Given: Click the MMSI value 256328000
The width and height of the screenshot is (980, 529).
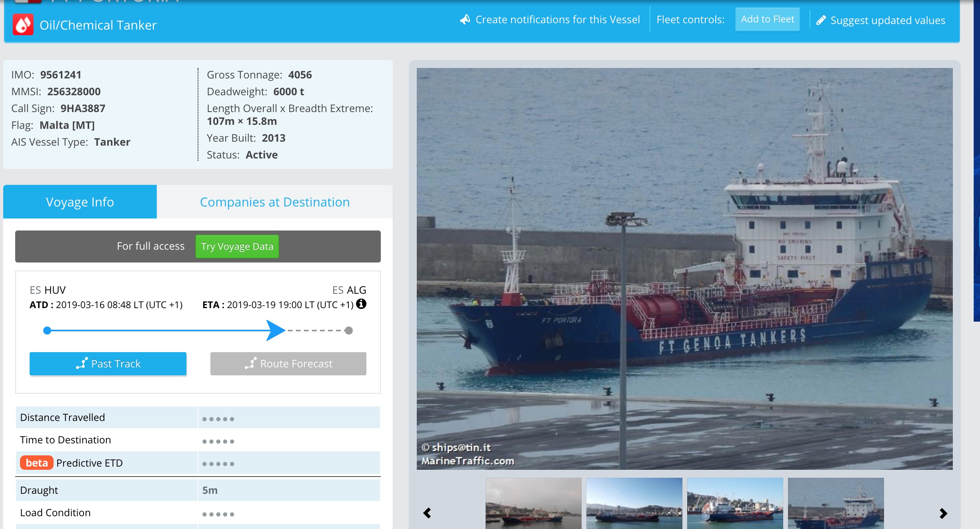Looking at the screenshot, I should click(x=74, y=91).
